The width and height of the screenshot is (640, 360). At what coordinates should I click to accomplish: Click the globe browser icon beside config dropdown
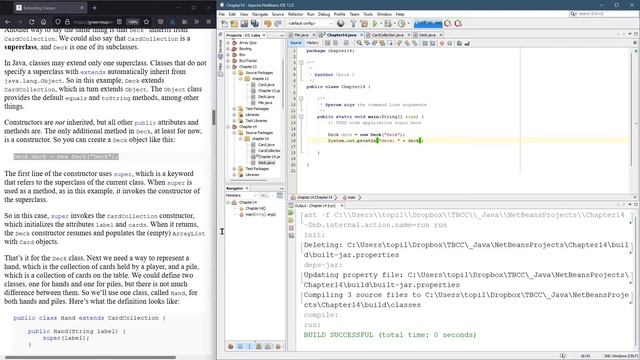(340, 24)
